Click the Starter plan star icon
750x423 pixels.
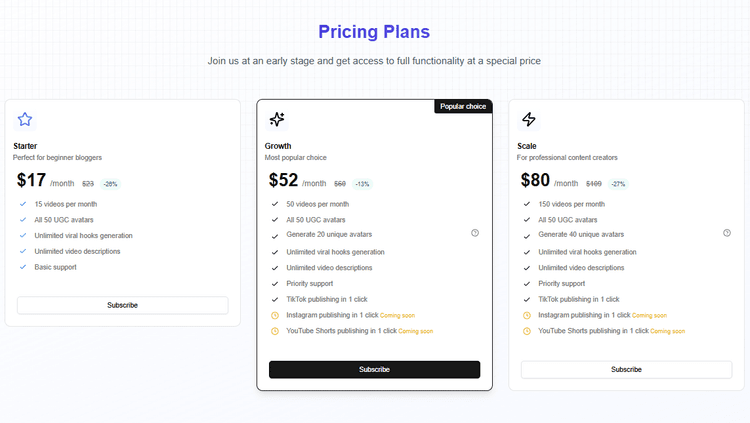pos(25,120)
